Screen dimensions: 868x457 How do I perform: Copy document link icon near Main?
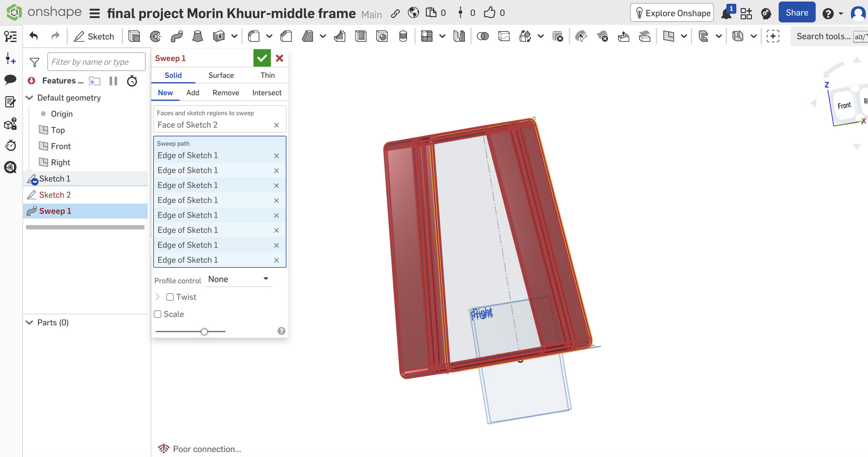395,13
